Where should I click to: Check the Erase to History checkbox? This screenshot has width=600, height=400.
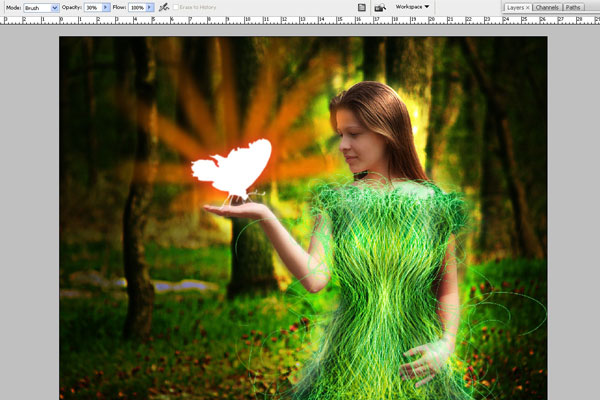point(178,7)
